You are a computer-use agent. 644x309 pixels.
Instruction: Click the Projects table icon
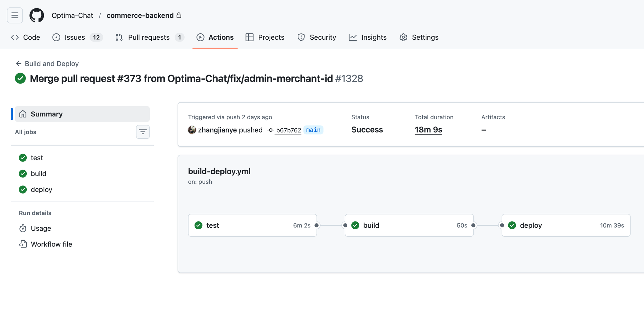pyautogui.click(x=250, y=37)
